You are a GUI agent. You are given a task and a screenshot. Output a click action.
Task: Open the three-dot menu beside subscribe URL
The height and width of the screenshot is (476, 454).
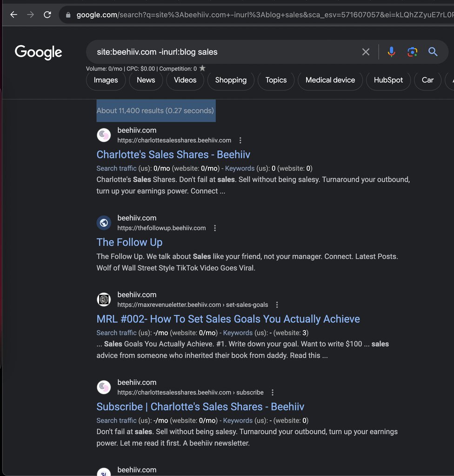(273, 392)
